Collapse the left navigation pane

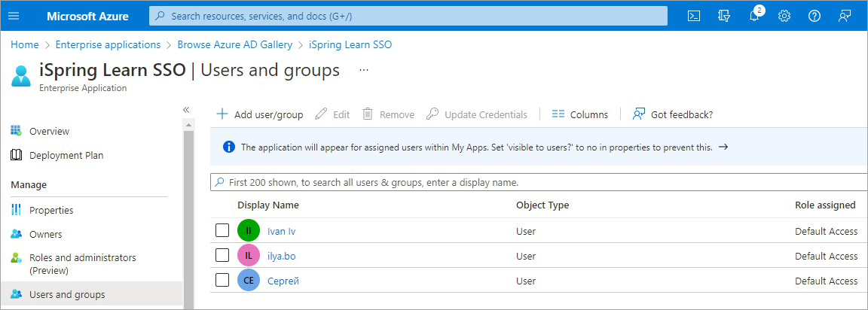point(186,110)
